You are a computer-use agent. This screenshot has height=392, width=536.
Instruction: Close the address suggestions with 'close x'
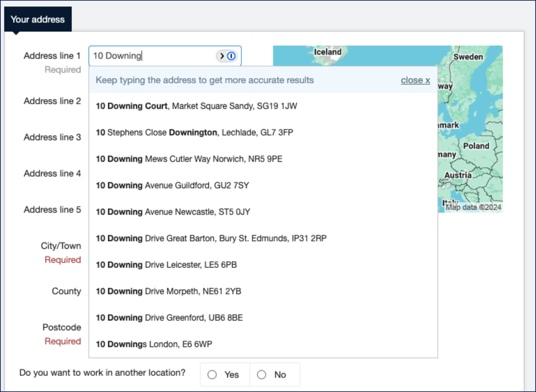(415, 80)
